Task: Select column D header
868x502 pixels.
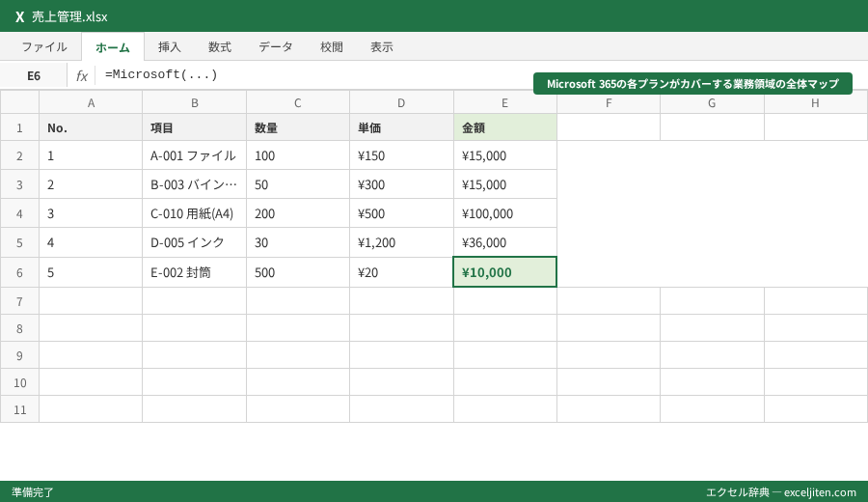Action: pos(401,103)
